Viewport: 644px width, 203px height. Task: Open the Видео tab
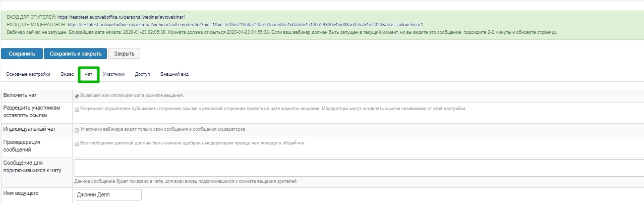tap(67, 74)
